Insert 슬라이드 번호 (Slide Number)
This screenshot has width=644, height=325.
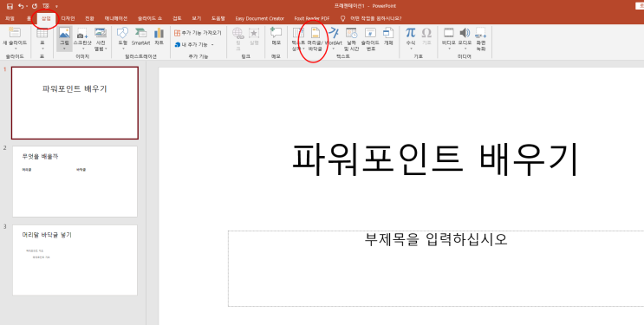click(370, 38)
